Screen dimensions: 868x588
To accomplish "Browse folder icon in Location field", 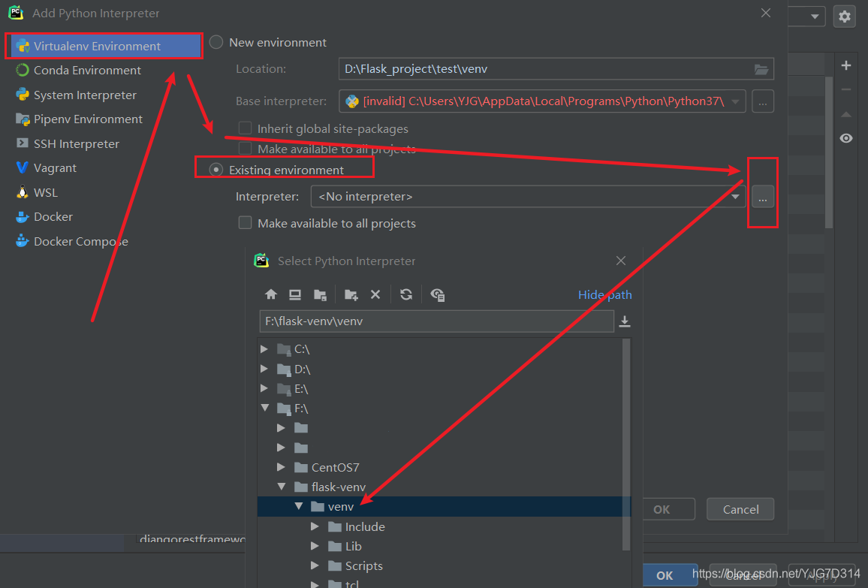I will [761, 69].
